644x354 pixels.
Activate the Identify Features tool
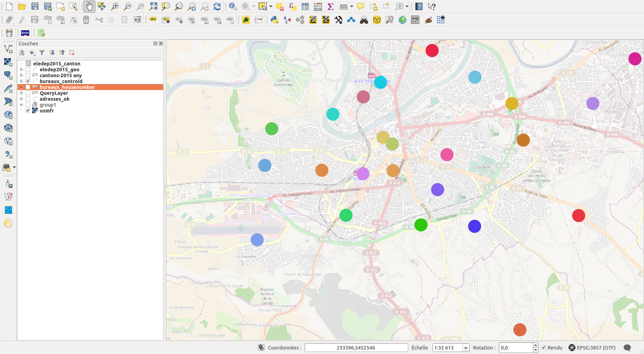[233, 6]
